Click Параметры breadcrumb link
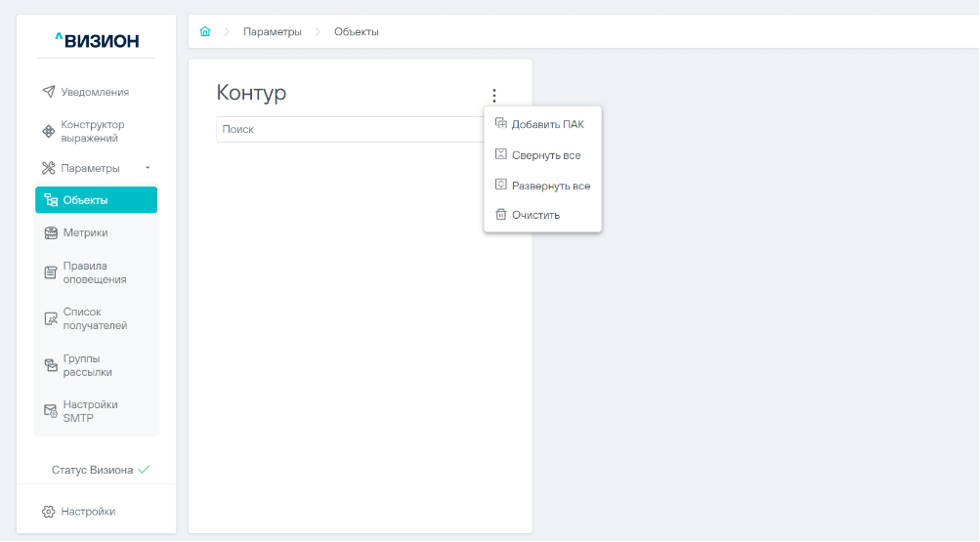980x542 pixels. click(x=272, y=32)
